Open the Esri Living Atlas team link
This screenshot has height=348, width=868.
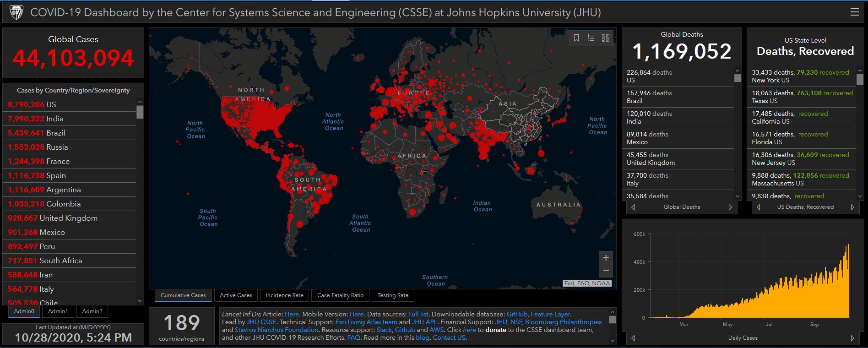coord(366,322)
